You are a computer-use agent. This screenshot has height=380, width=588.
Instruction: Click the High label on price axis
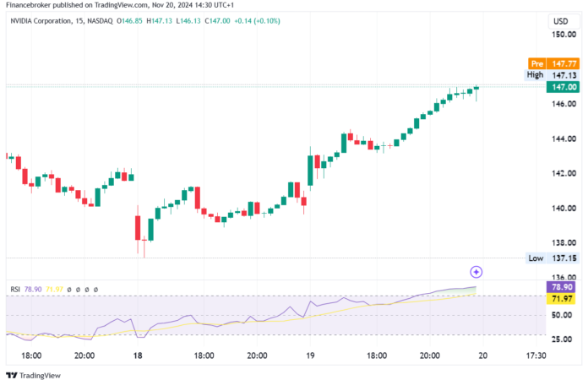click(x=535, y=75)
